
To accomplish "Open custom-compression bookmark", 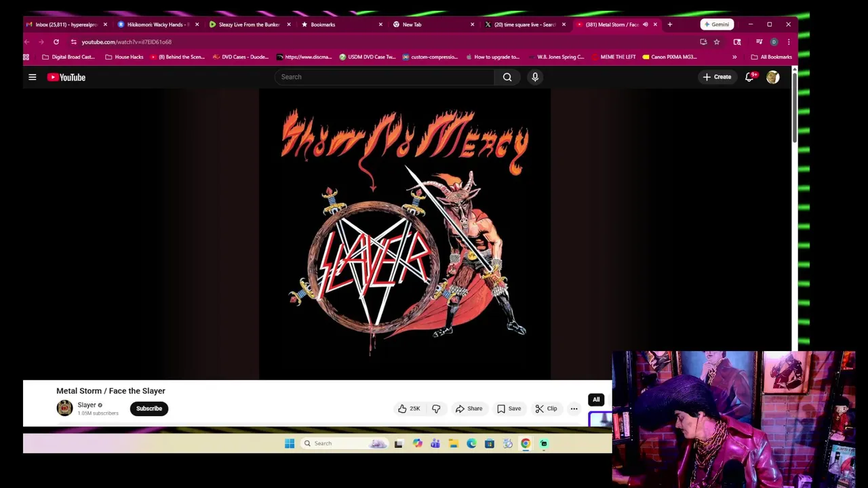I will (430, 57).
